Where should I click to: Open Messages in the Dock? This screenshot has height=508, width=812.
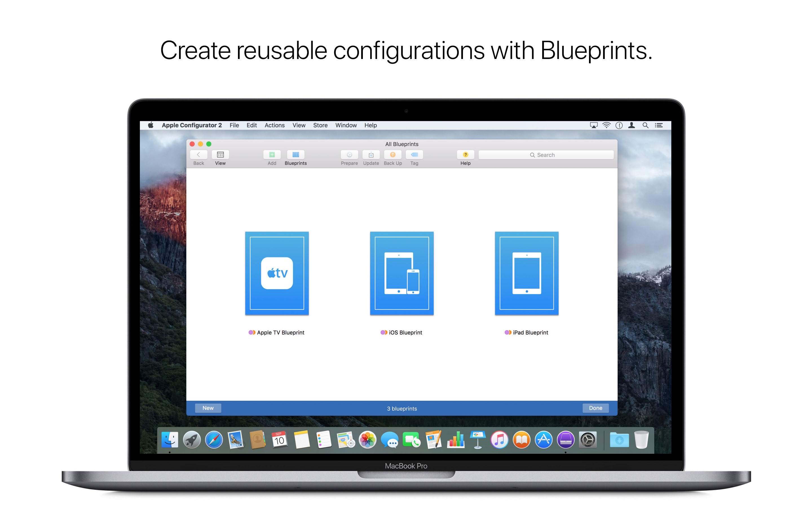[390, 439]
